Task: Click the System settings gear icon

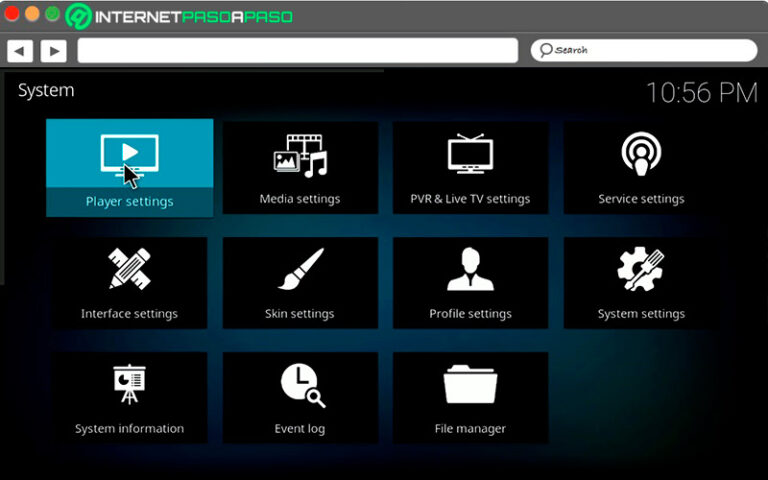Action: tap(641, 269)
